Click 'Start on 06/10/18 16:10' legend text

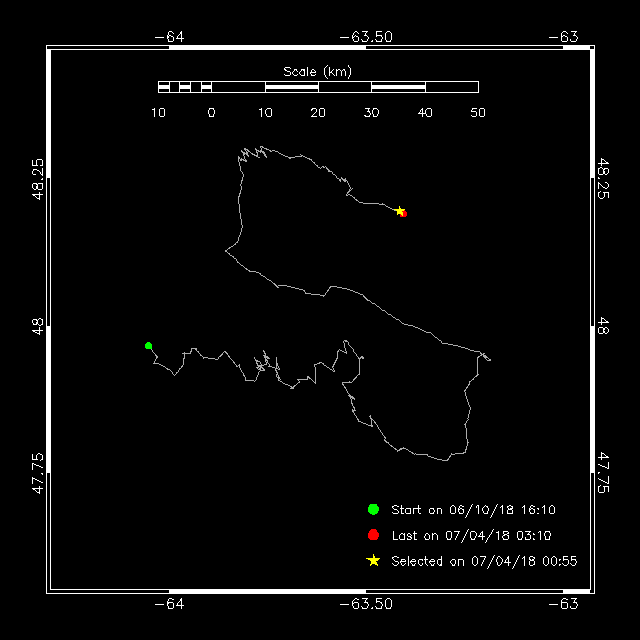click(x=473, y=509)
